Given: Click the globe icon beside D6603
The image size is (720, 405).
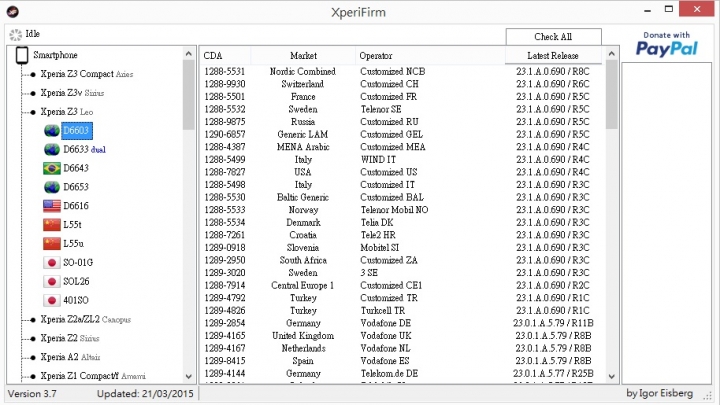Looking at the screenshot, I should coord(52,131).
